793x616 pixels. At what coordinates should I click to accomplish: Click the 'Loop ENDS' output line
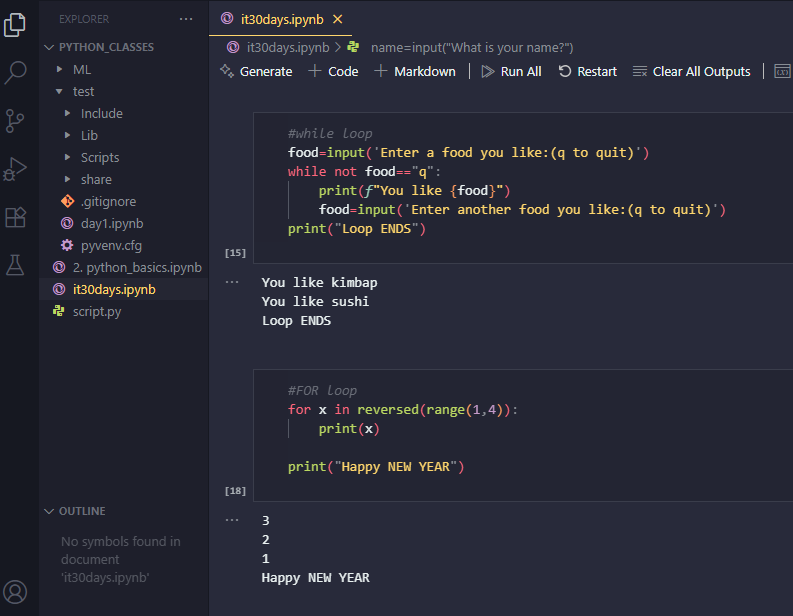click(x=296, y=321)
